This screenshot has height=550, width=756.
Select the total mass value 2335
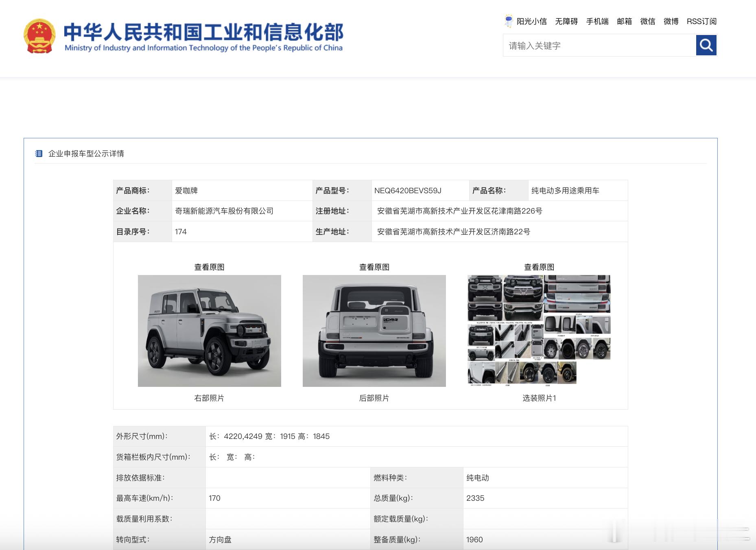coord(475,498)
